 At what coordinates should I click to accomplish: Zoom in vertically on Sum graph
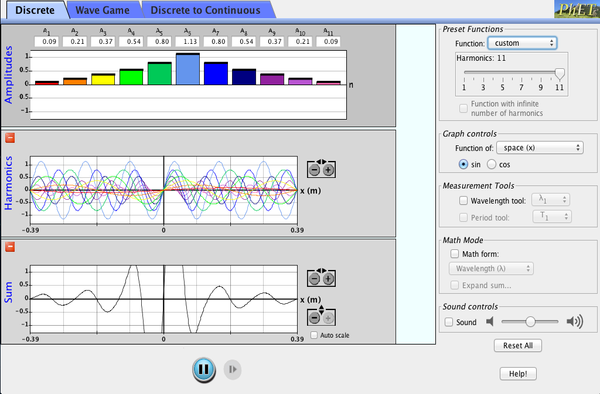[328, 318]
